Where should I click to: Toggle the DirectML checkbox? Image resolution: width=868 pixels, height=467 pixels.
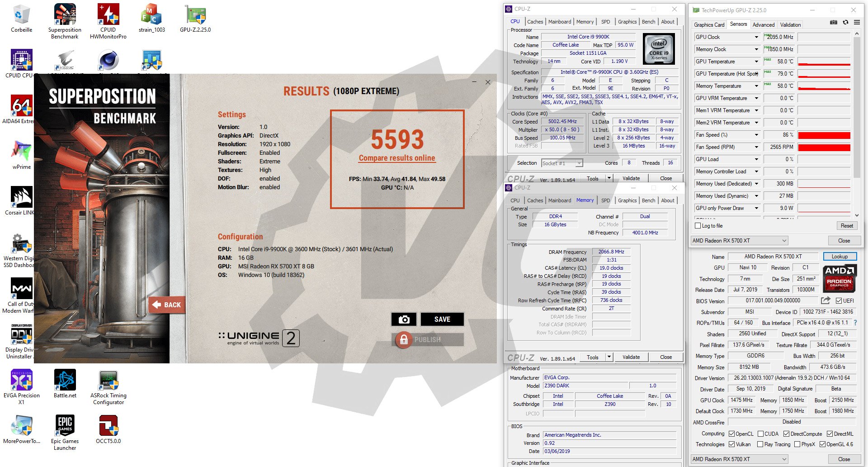pyautogui.click(x=830, y=434)
